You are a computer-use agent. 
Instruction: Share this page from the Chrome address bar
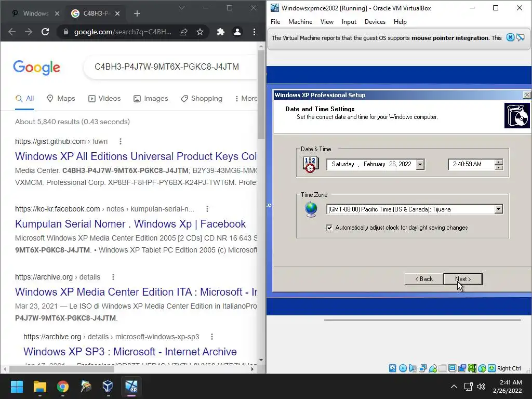[x=183, y=32]
